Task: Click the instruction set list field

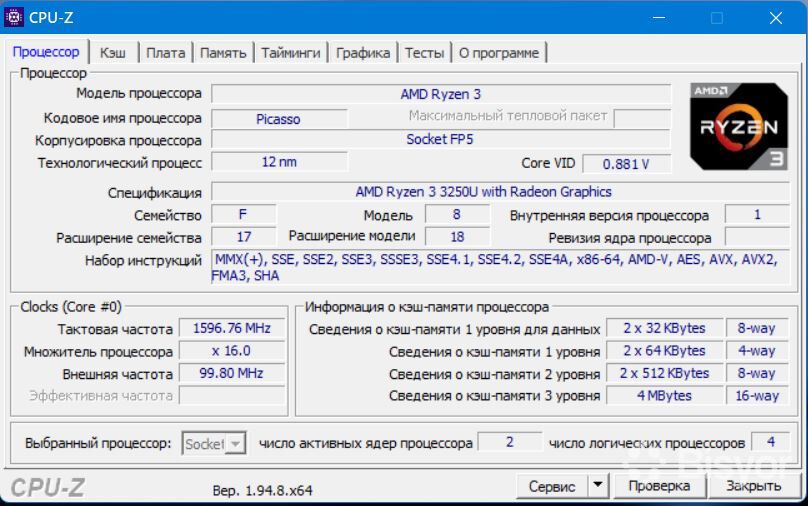Action: pos(500,267)
